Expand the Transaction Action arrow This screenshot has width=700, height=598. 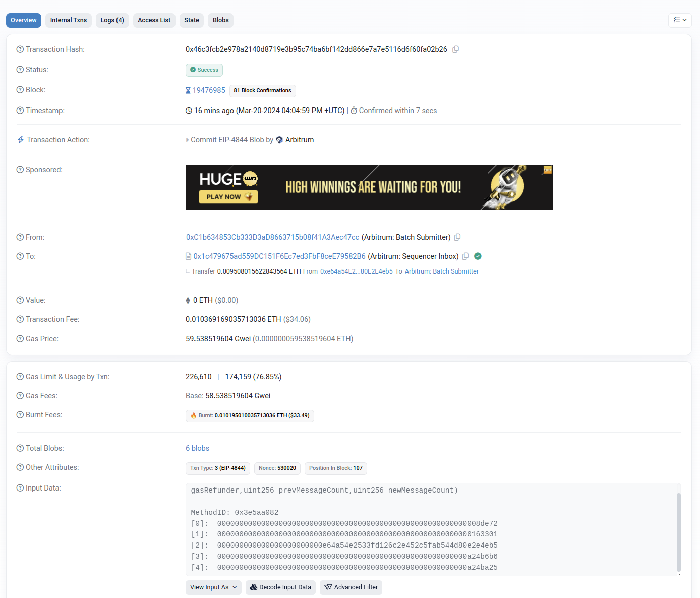(x=188, y=140)
